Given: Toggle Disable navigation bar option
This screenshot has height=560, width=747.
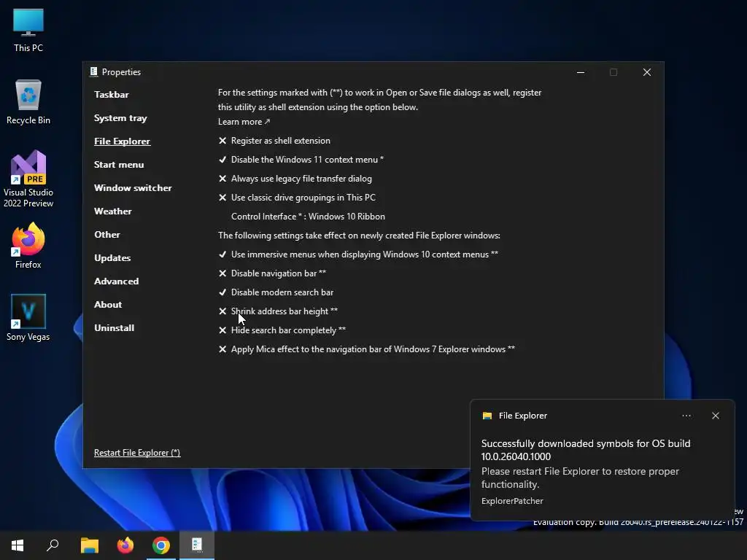Looking at the screenshot, I should pyautogui.click(x=273, y=273).
